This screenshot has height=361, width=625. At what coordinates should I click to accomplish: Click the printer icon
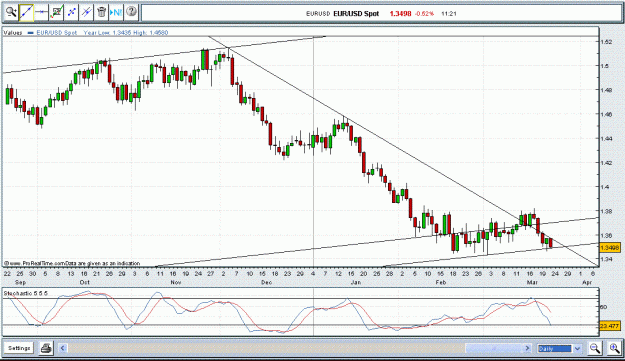(46, 348)
